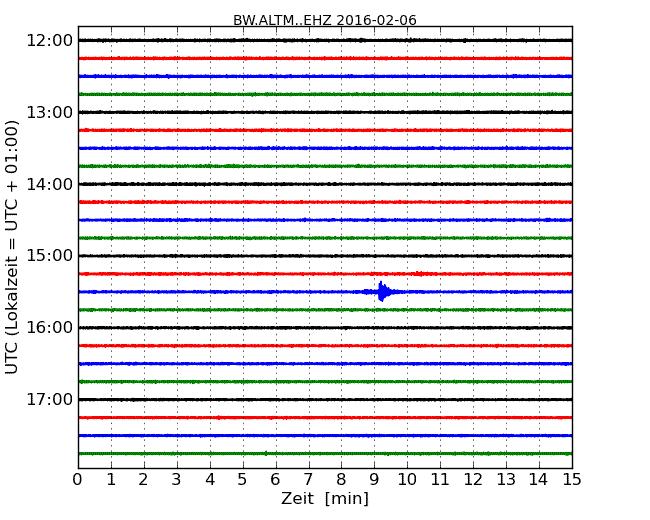Select x-axis tick label 6

275,480
